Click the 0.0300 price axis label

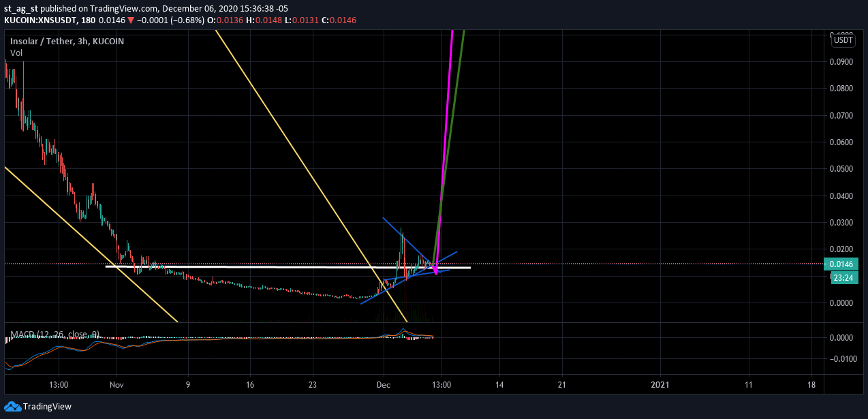tap(841, 223)
